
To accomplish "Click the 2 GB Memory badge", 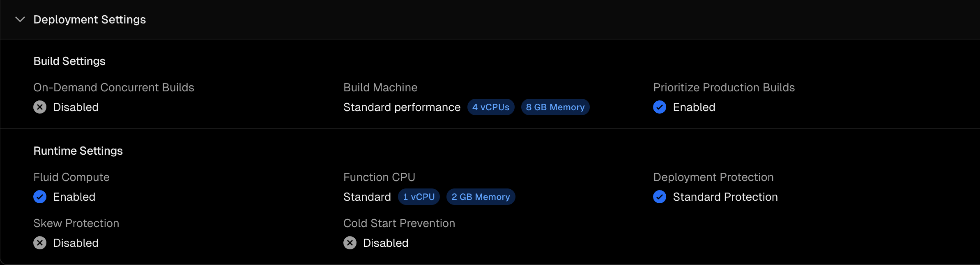I will 481,197.
